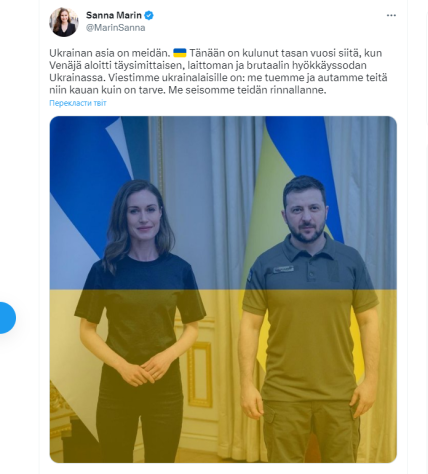The height and width of the screenshot is (474, 428).
Task: Click the tweet text beginning "Ukrainan asia on meidän"
Action: 218,71
